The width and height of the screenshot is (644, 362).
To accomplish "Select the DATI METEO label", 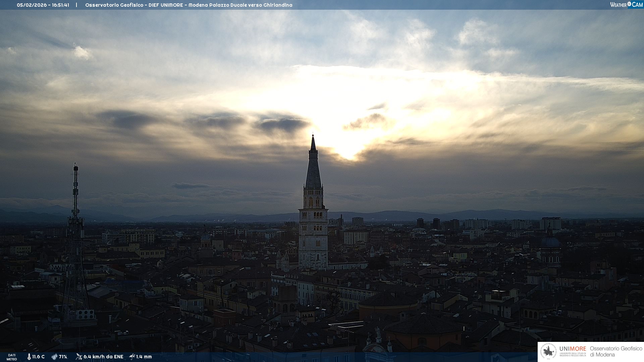I will click(12, 357).
